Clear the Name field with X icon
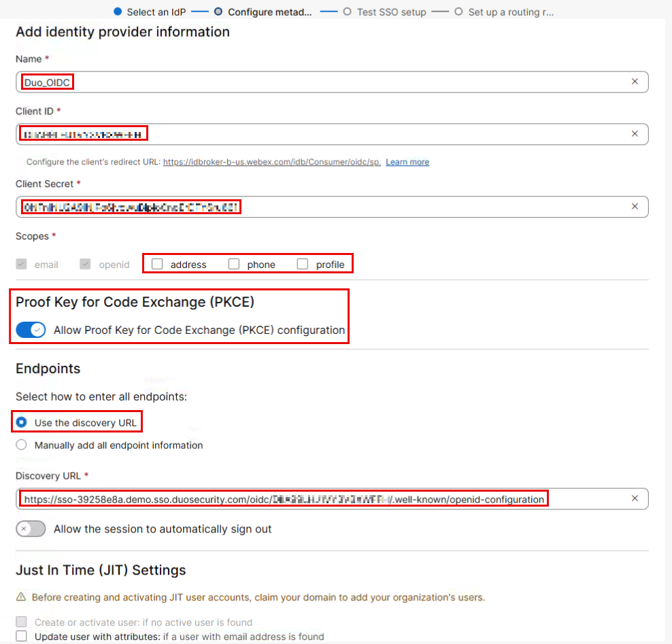The height and width of the screenshot is (644, 672). point(635,82)
